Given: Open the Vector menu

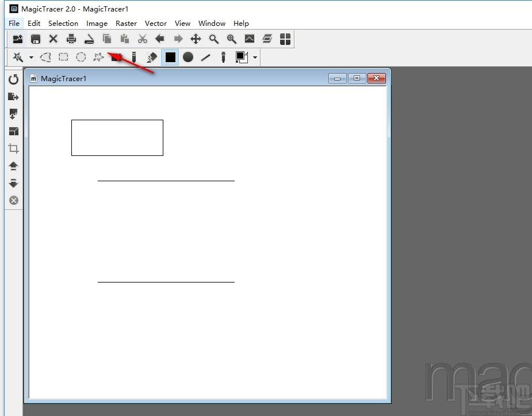Looking at the screenshot, I should [x=155, y=24].
